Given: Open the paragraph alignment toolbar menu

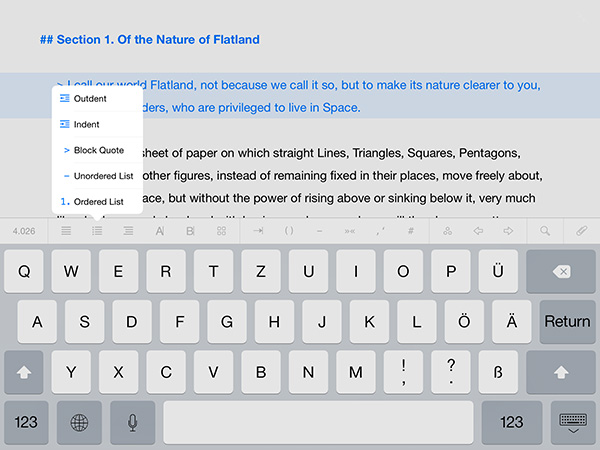Looking at the screenshot, I should pyautogui.click(x=66, y=231).
